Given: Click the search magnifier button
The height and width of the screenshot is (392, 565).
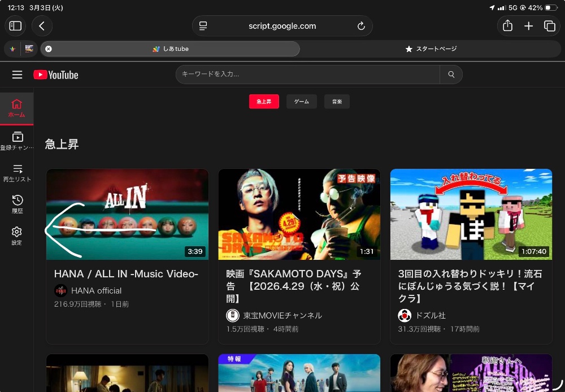Looking at the screenshot, I should 451,75.
